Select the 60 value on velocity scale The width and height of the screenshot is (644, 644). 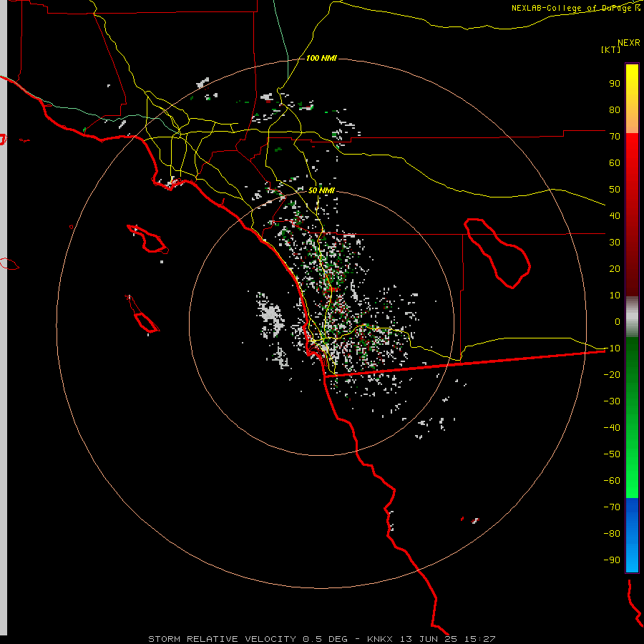tap(615, 162)
